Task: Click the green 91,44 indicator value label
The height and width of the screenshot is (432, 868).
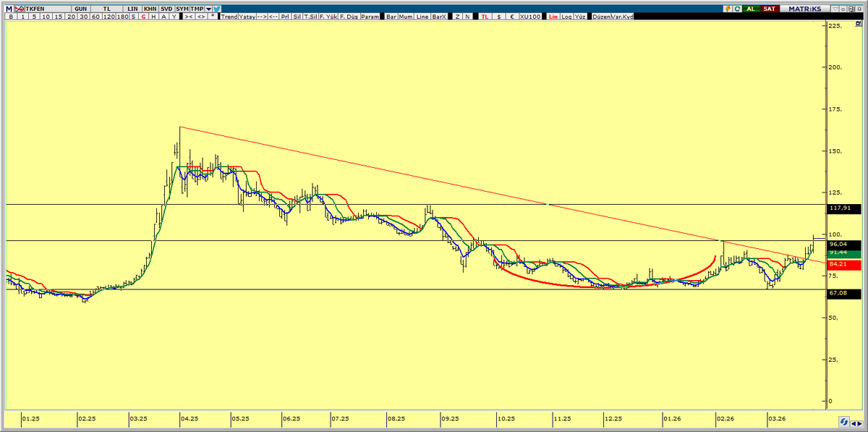Action: click(843, 253)
